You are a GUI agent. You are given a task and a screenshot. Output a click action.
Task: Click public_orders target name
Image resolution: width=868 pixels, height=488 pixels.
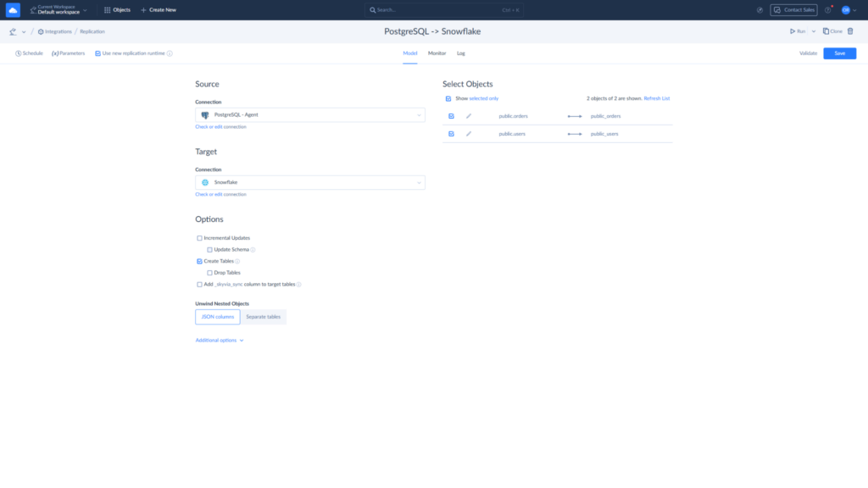[605, 116]
